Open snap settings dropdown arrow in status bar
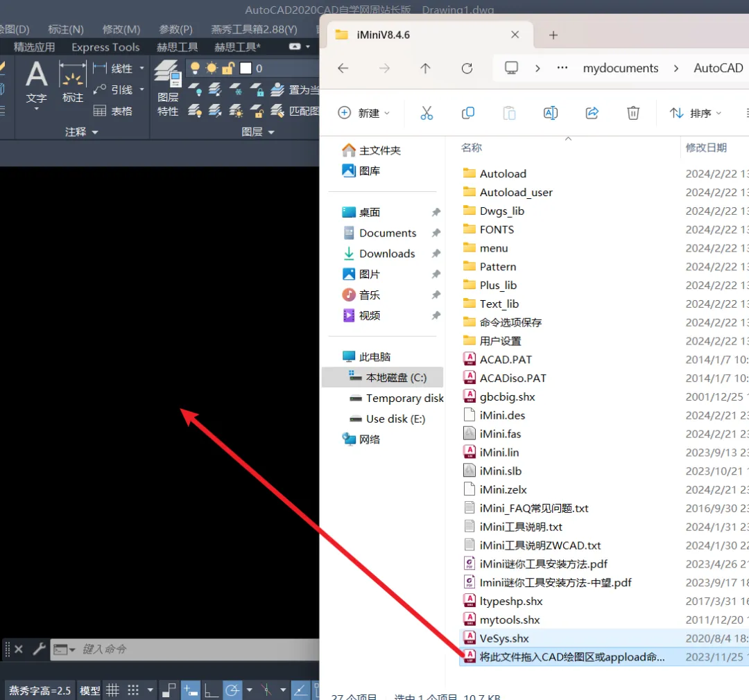Screen dimensions: 749x700 click(x=150, y=690)
